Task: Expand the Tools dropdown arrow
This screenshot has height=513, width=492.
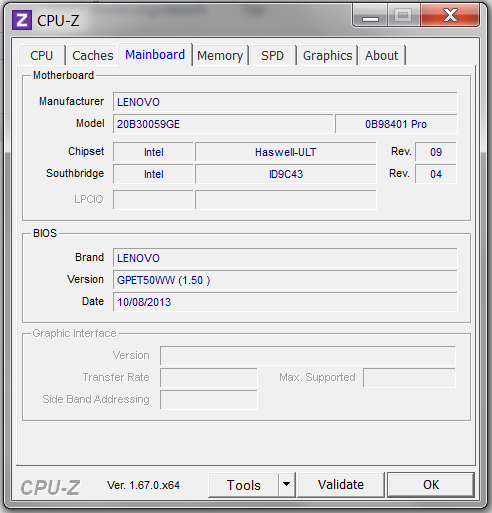Action: tap(287, 485)
